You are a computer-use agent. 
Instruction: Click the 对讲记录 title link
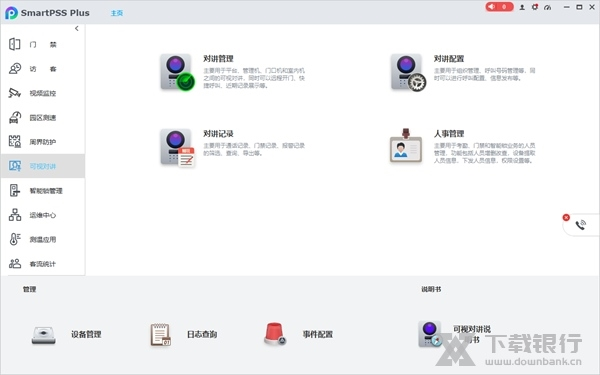point(218,134)
